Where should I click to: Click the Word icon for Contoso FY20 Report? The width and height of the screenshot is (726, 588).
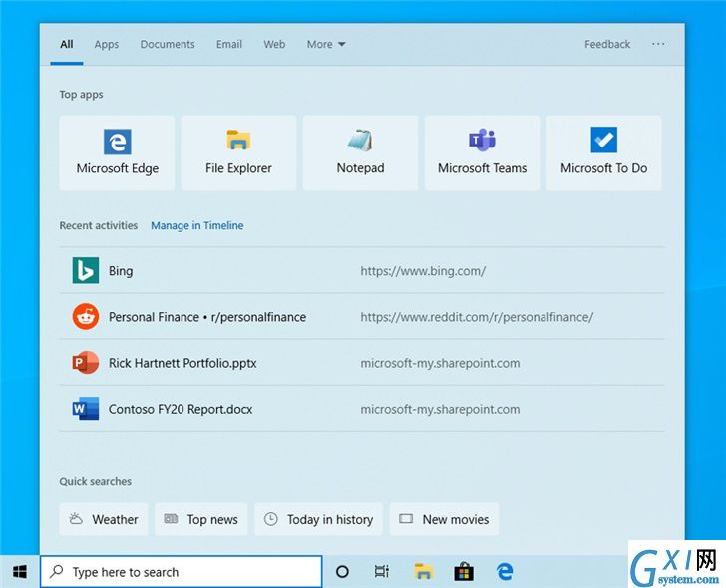(x=86, y=409)
